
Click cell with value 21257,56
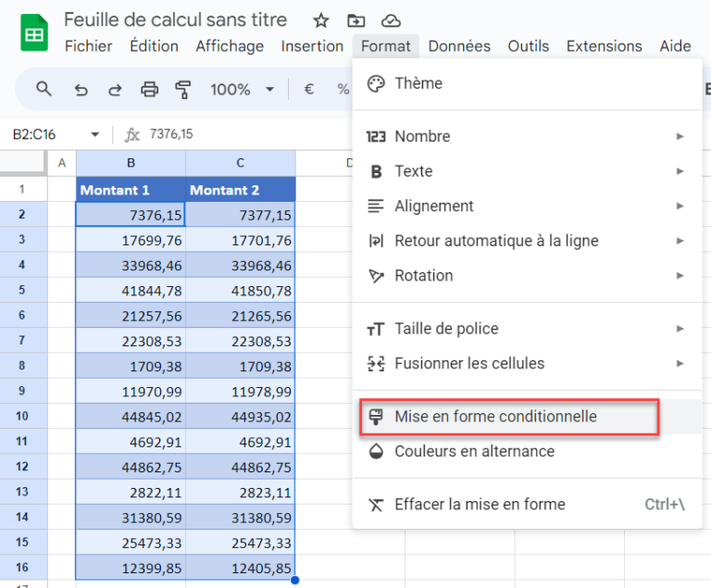tap(131, 316)
